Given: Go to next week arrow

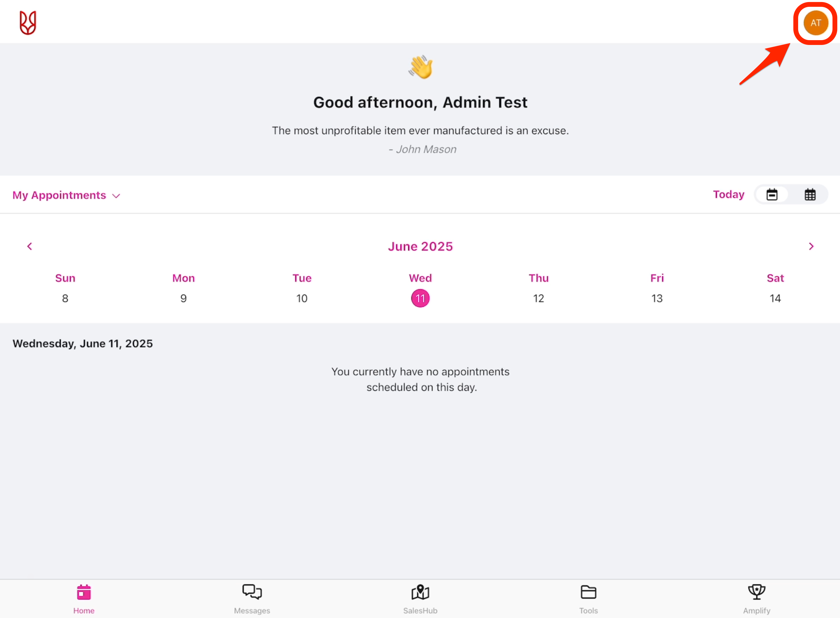Looking at the screenshot, I should tap(811, 246).
